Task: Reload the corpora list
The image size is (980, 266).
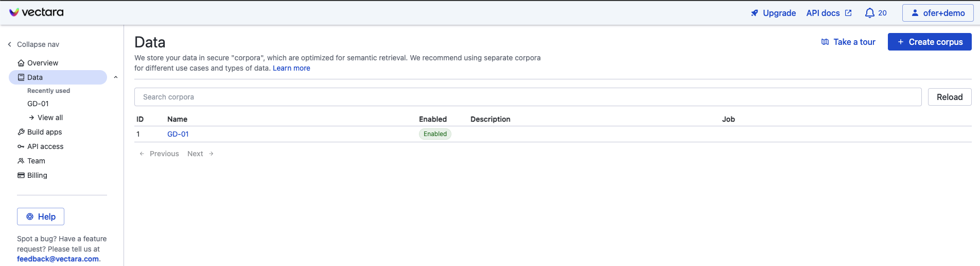Action: 949,97
